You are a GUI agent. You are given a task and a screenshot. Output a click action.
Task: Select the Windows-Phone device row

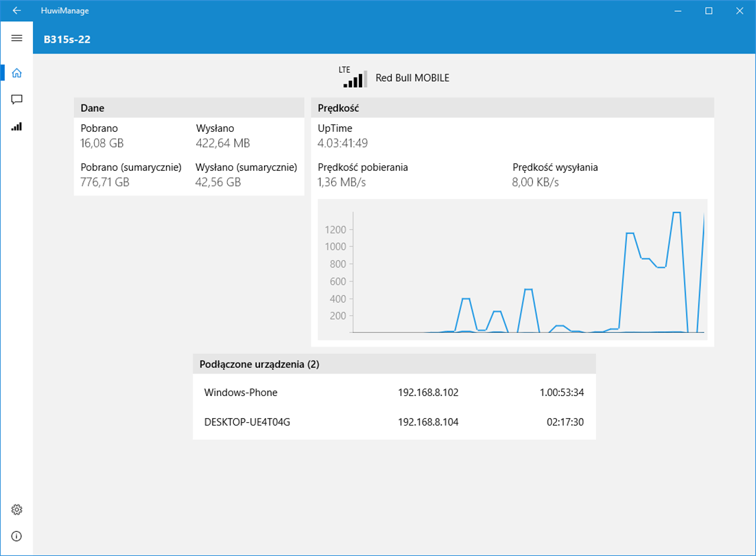coord(394,393)
